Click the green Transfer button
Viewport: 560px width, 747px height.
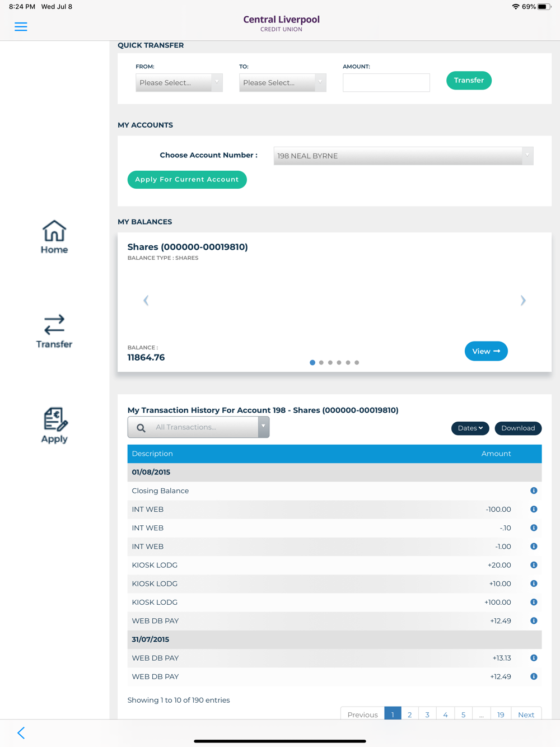pyautogui.click(x=469, y=81)
